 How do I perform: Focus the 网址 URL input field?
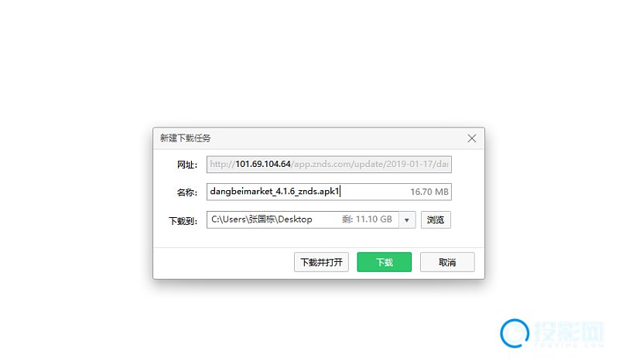330,165
